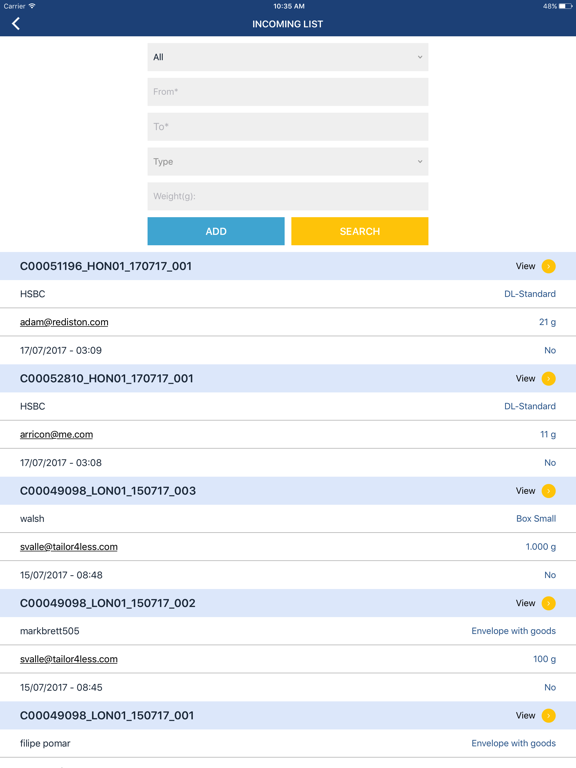Select No value beside 15/07/2017 - 08:45
This screenshot has height=768, width=576.
(x=550, y=688)
